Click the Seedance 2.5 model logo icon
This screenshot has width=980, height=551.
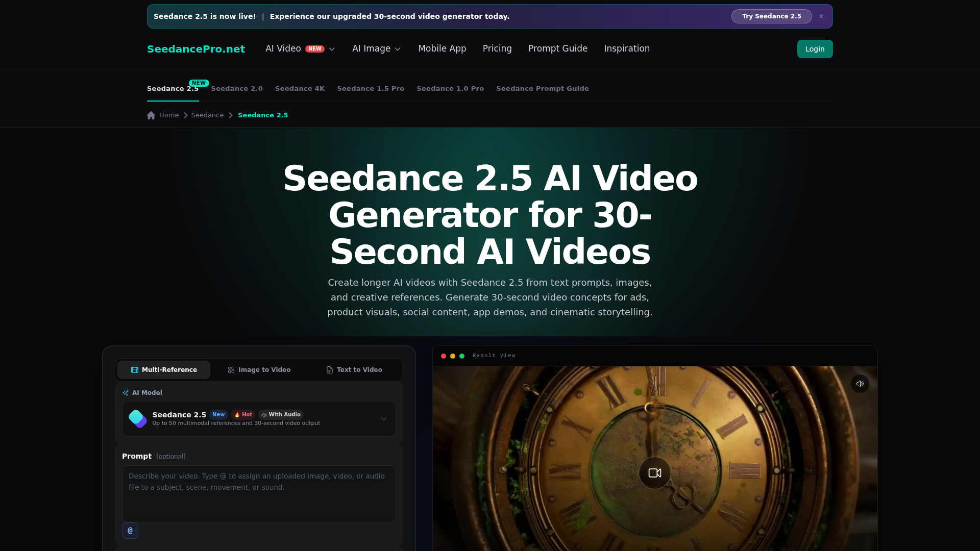[x=138, y=419]
